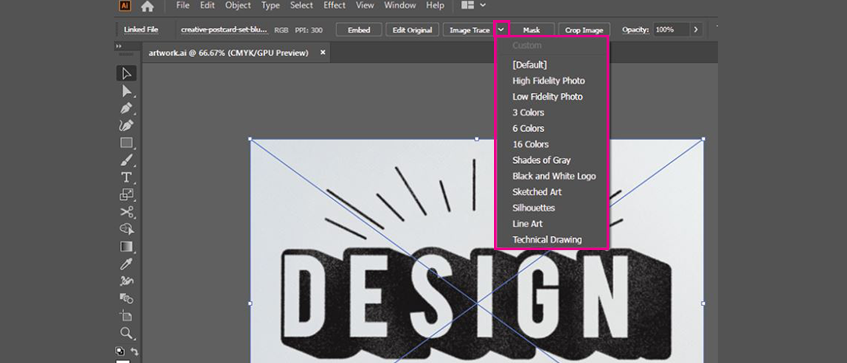Select the Curvature tool
The height and width of the screenshot is (363, 847).
click(126, 125)
